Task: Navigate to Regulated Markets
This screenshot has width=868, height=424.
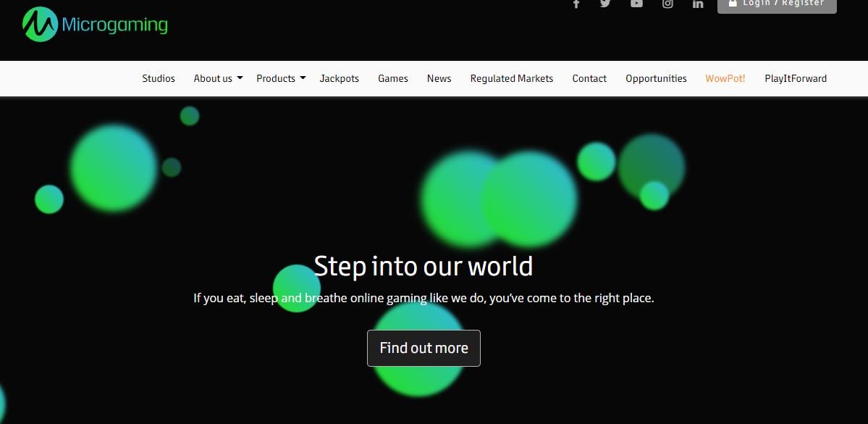Action: point(511,78)
